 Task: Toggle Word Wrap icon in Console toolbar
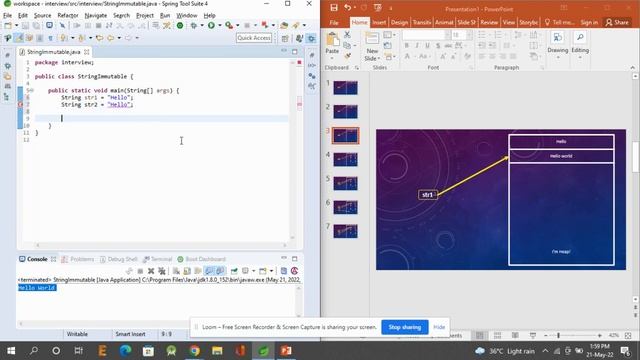[198, 271]
